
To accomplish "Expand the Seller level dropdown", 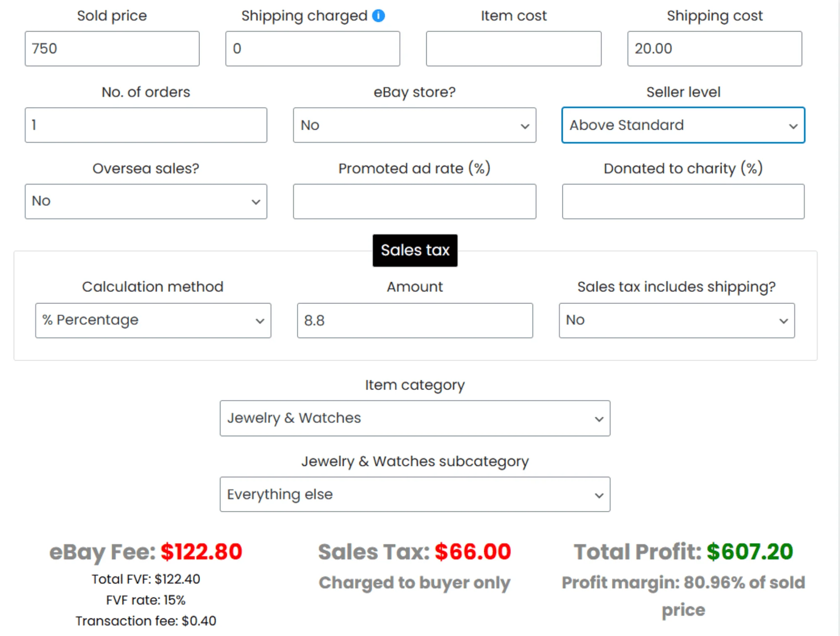I will (x=683, y=125).
